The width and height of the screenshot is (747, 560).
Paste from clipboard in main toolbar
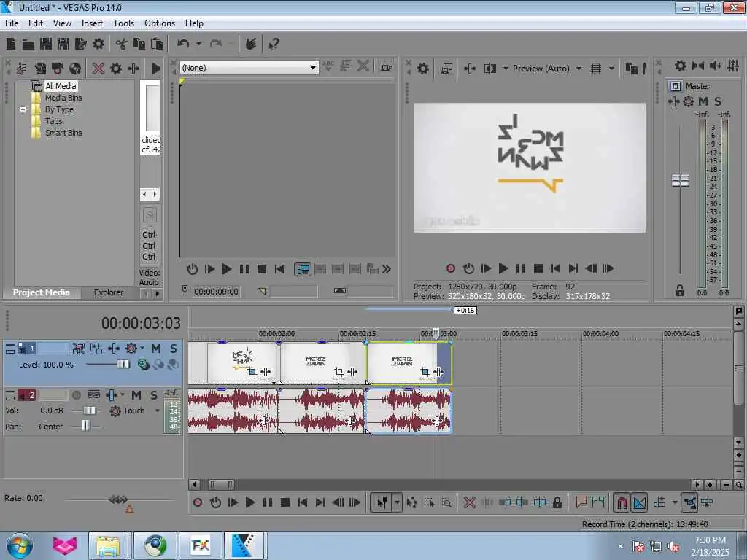click(157, 44)
